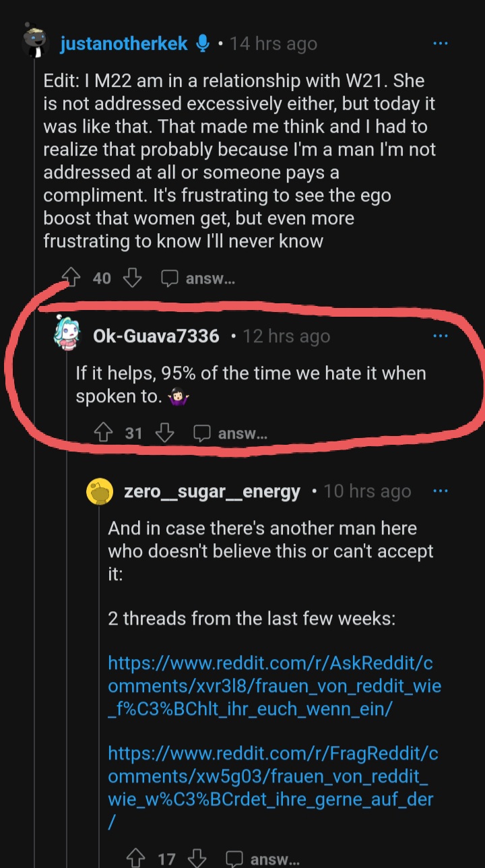Open the FragReddit thread link

tap(273, 788)
